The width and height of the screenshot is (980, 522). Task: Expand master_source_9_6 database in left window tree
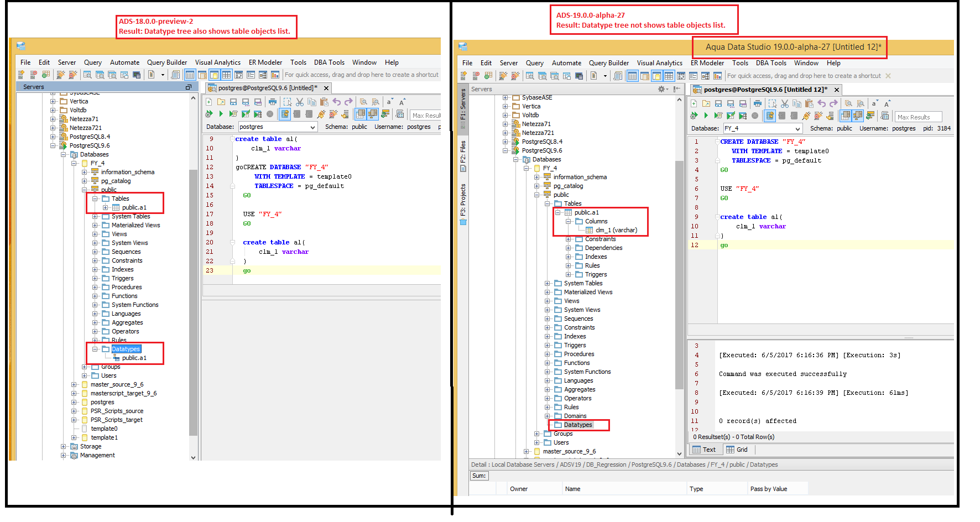[74, 384]
